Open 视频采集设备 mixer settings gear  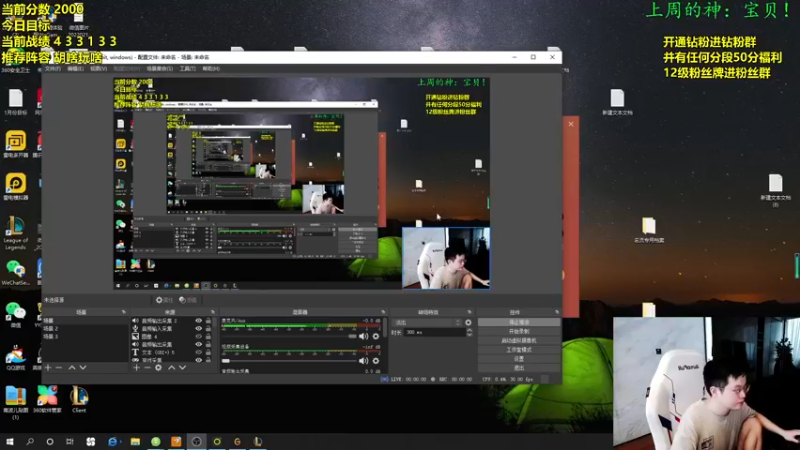(376, 361)
